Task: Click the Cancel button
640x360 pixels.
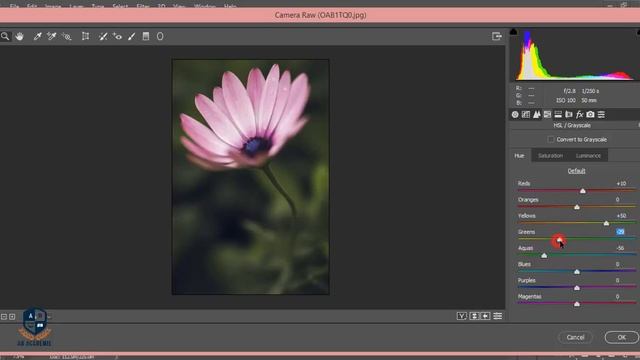Action: (x=576, y=338)
